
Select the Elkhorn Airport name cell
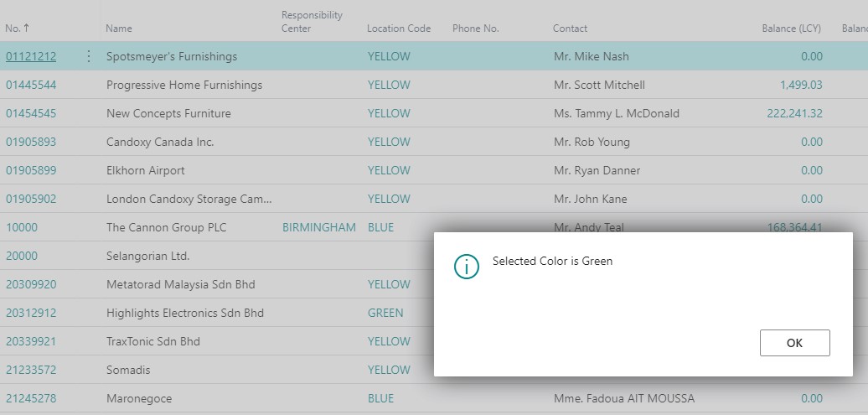(x=146, y=171)
